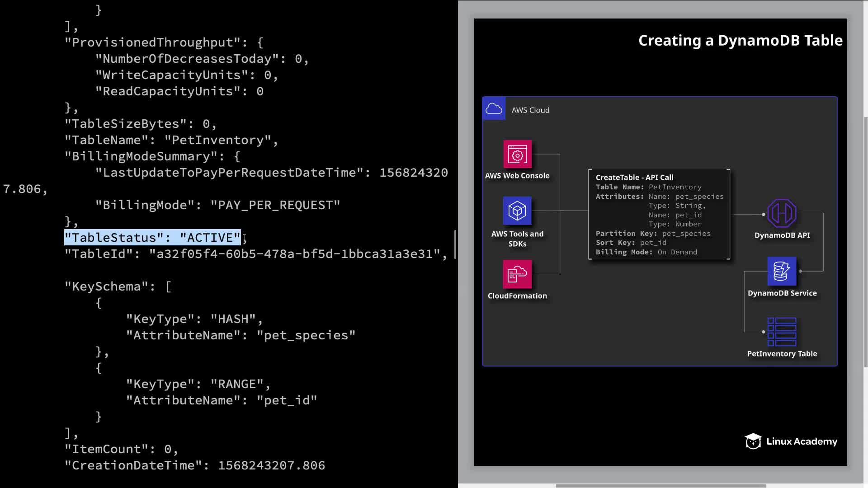This screenshot has width=868, height=488.
Task: Click the CloudFormation icon
Action: point(517,274)
